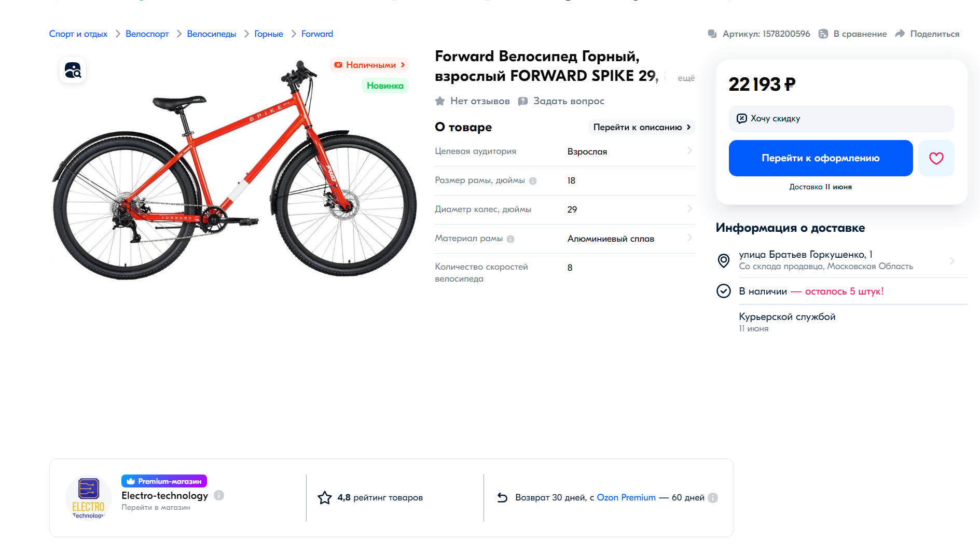
Task: Go to Горные breadcrumb category
Action: (x=269, y=34)
